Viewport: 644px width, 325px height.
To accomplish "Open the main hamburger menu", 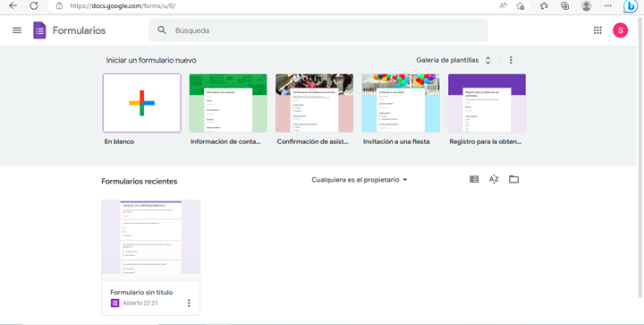I will 17,30.
